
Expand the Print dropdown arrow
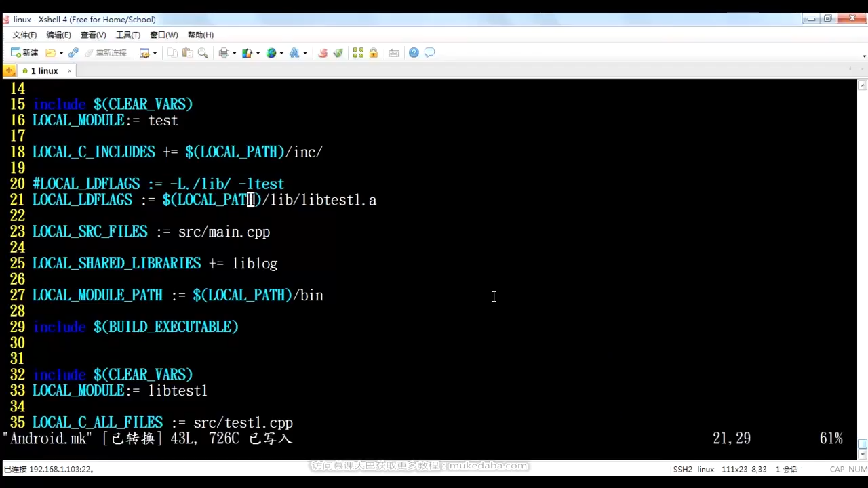[234, 53]
